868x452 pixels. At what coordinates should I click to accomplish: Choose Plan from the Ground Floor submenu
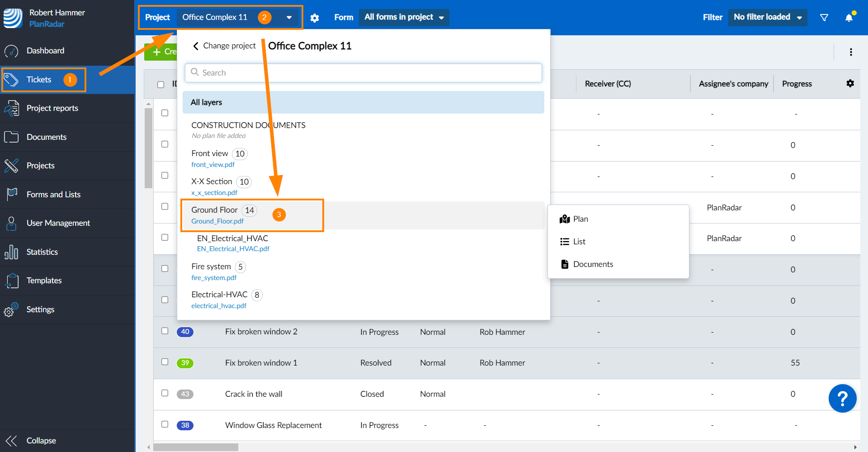coord(618,219)
